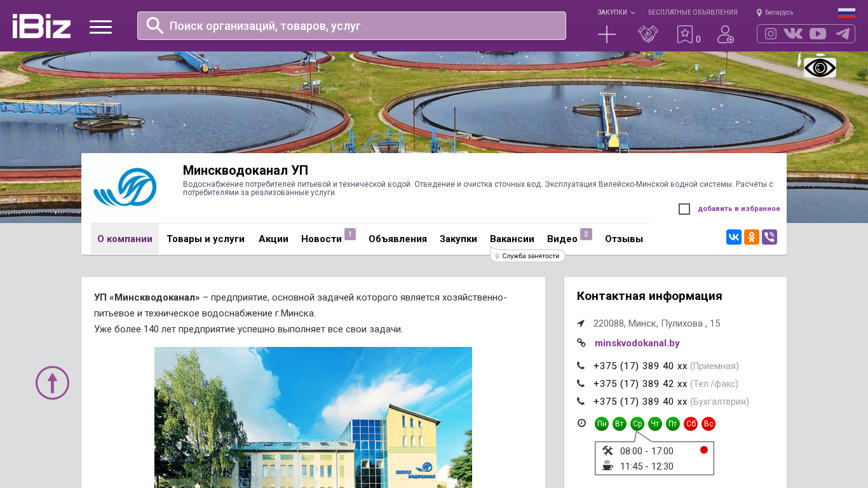Click phone icon beside Бухгалтерия number
The height and width of the screenshot is (488, 868).
581,402
